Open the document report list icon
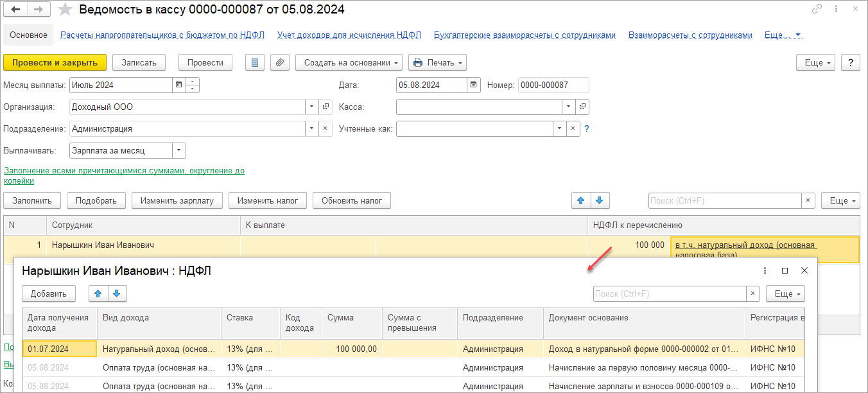The image size is (868, 393). tap(255, 62)
